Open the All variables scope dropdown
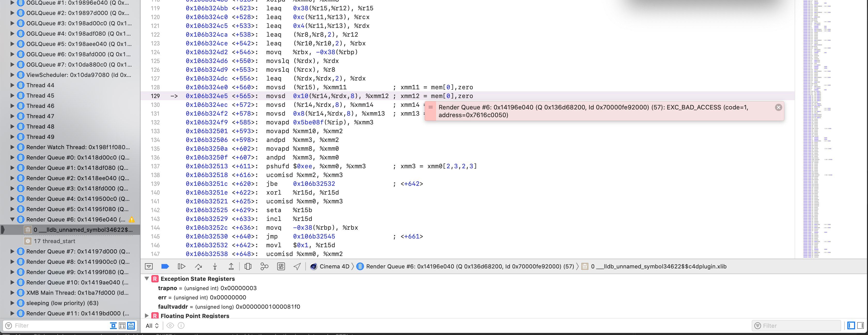868x335 pixels. pyautogui.click(x=152, y=325)
